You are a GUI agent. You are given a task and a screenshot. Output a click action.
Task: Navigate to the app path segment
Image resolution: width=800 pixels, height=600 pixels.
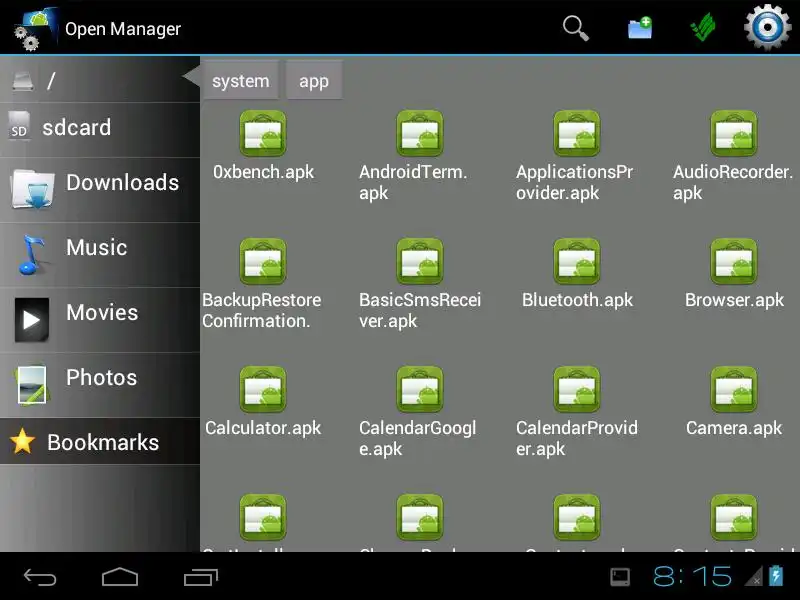[314, 81]
